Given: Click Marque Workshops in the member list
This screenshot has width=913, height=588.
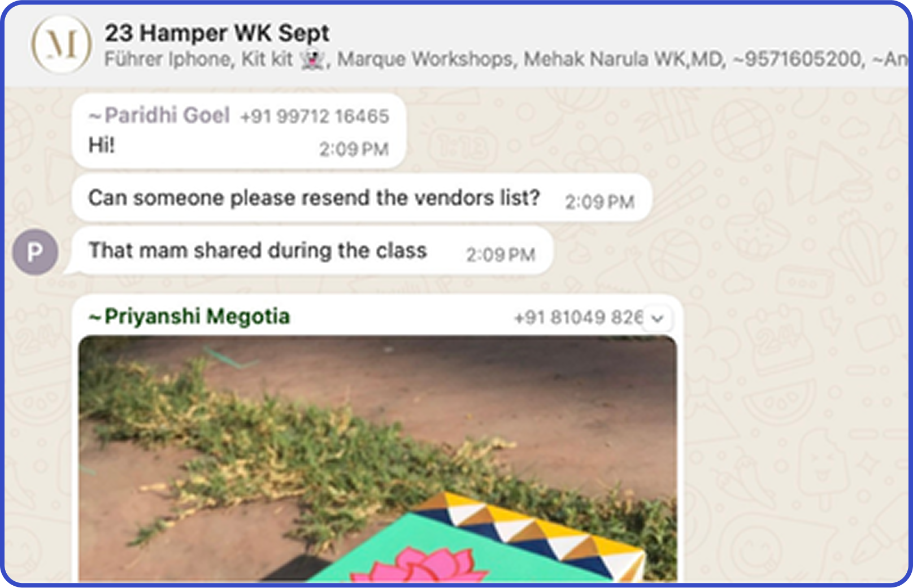Looking at the screenshot, I should click(x=425, y=59).
